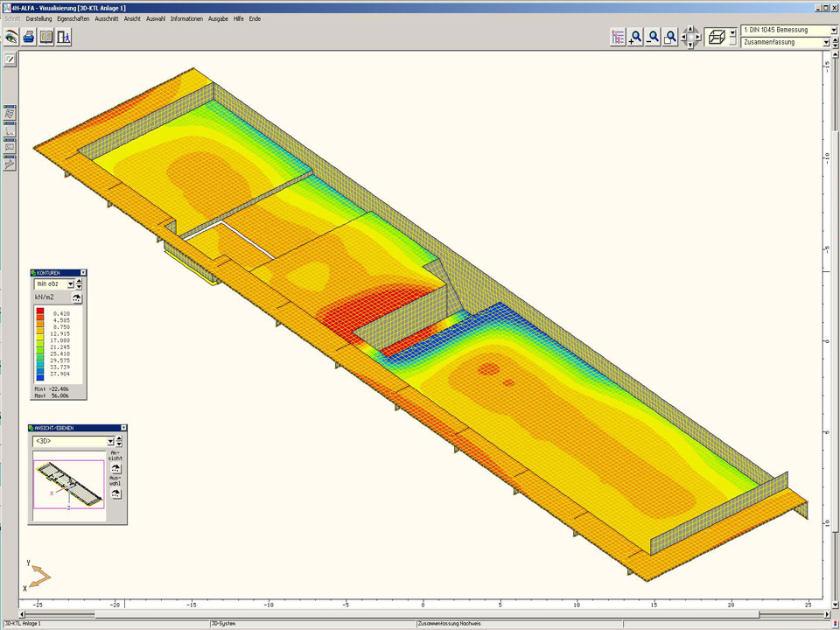
Task: Open the Darstellung menu
Action: point(38,18)
